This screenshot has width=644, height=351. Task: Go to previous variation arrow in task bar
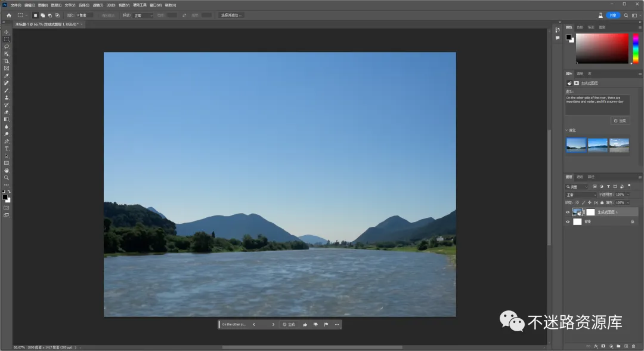point(254,325)
